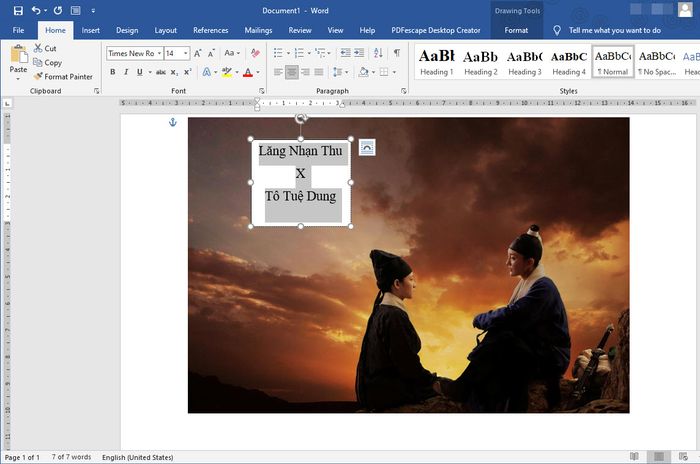Screen dimensions: 700x464
Task: Activate Format Painter
Action: coord(63,76)
